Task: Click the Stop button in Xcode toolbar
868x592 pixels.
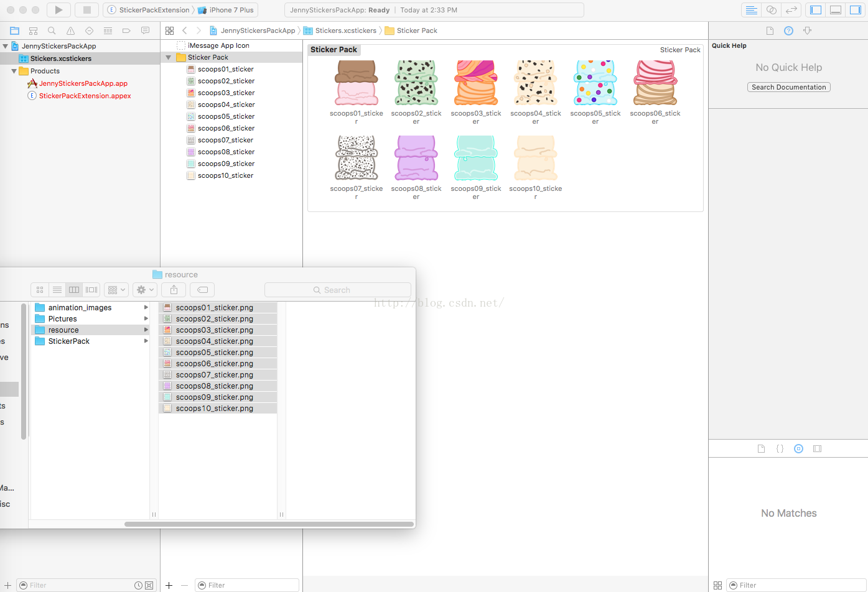Action: coord(87,10)
